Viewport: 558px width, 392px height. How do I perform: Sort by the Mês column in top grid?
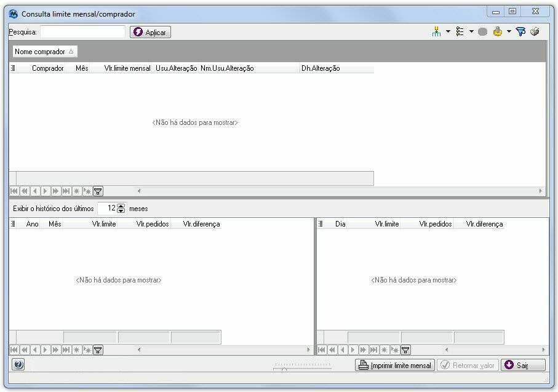tap(78, 68)
